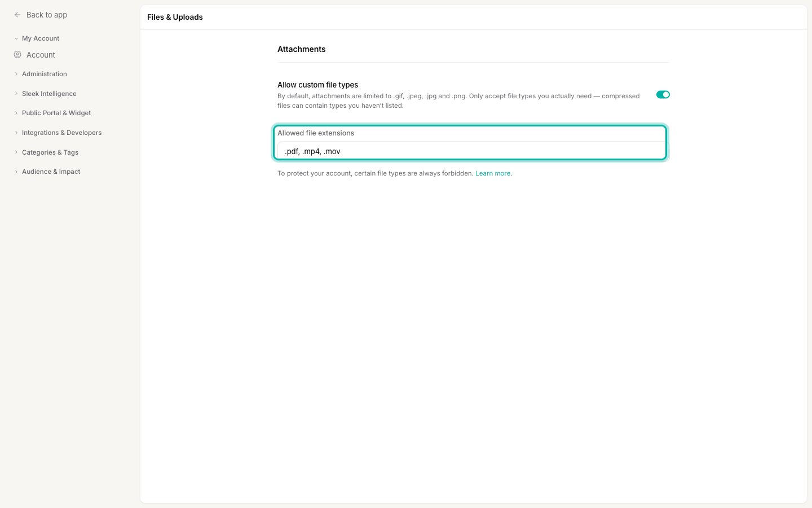Open Categories & Tags settings
The height and width of the screenshot is (508, 812).
click(50, 152)
